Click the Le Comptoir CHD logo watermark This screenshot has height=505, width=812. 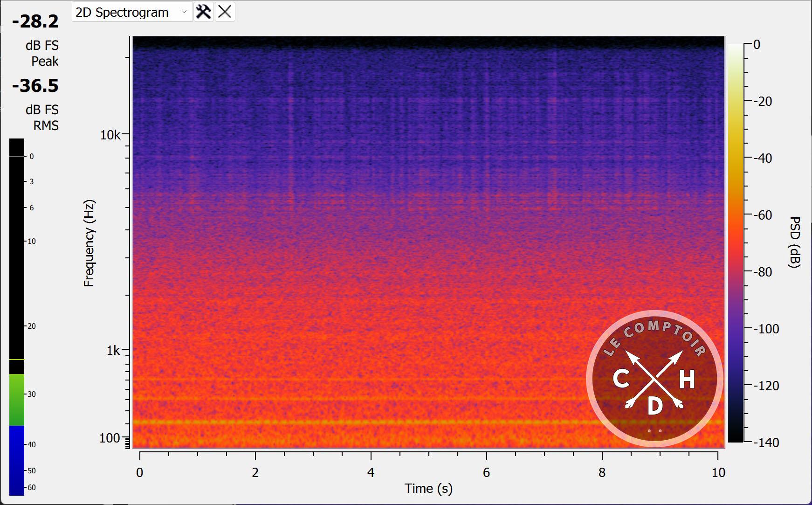654,379
